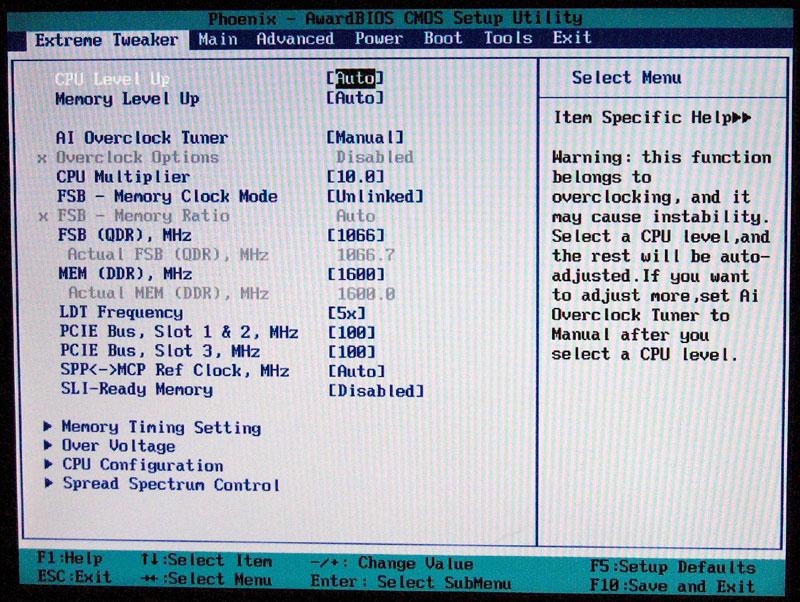The width and height of the screenshot is (800, 602).
Task: Edit the CPU Multiplier [10.0] value
Action: coord(356,177)
